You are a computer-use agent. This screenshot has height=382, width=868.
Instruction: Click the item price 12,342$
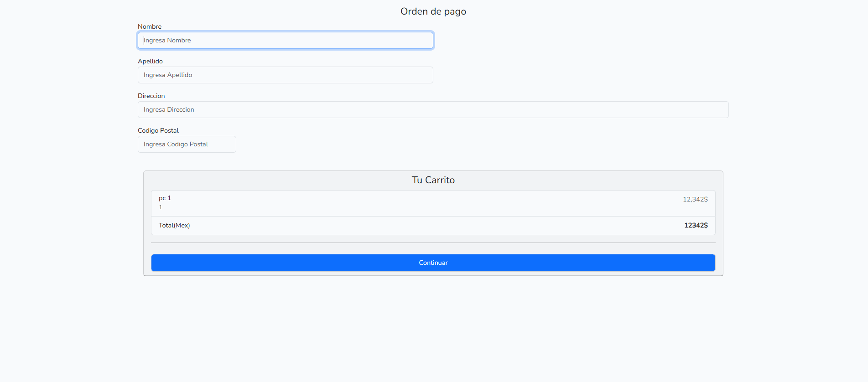(695, 199)
